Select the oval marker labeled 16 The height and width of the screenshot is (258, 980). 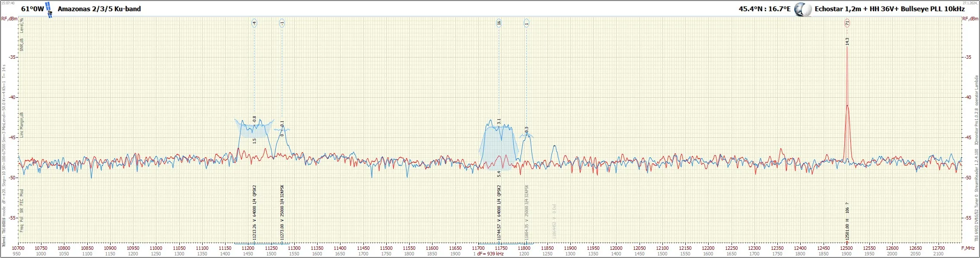(x=499, y=23)
